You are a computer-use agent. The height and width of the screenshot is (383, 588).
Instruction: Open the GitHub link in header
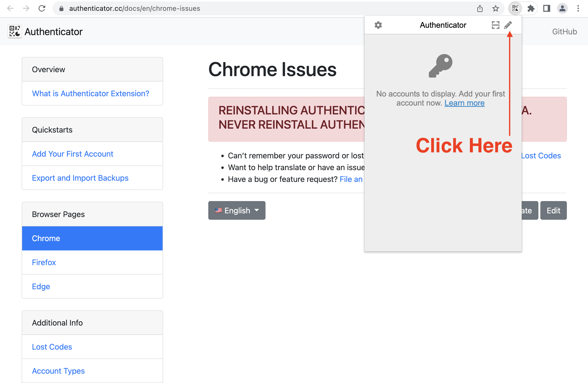pos(564,32)
